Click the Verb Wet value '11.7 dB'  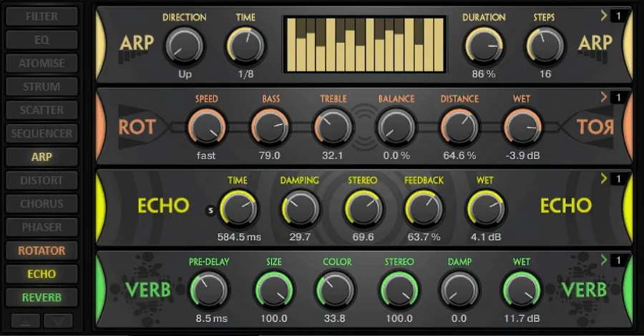click(522, 318)
